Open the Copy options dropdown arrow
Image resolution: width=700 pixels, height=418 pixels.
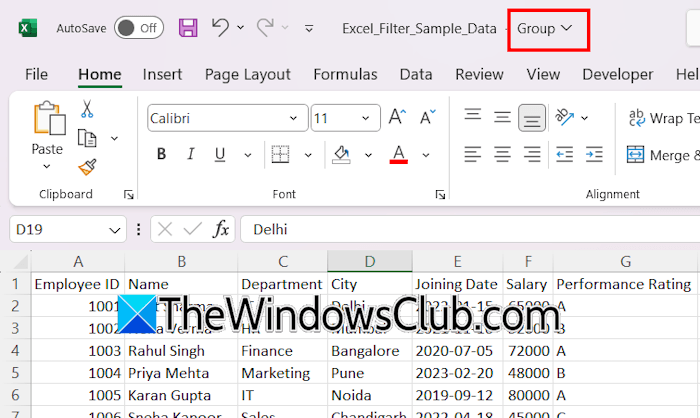point(114,138)
